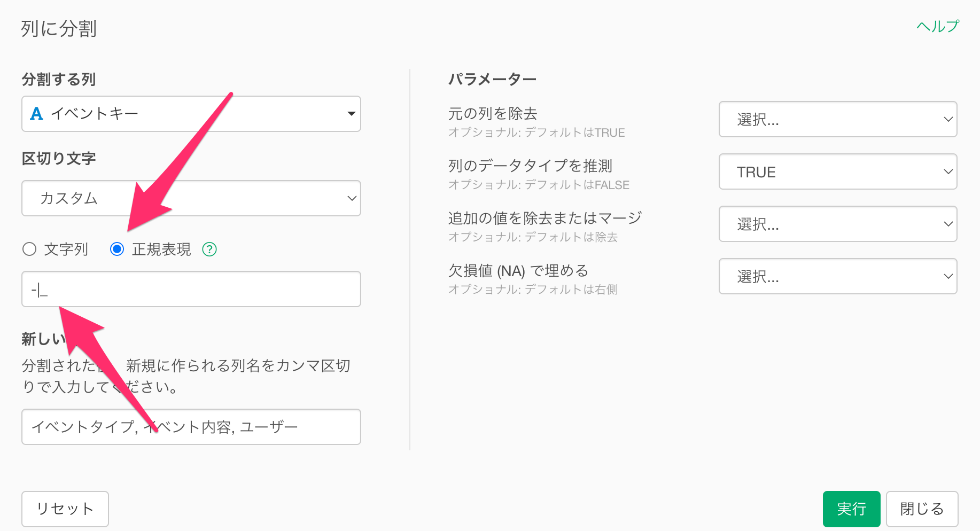980x531 pixels.
Task: Open the 元の列を除去 dropdown
Action: (x=837, y=119)
